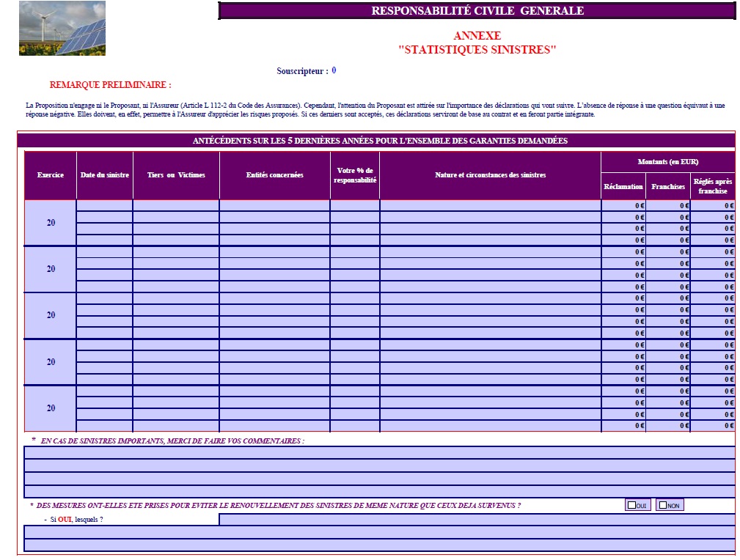Click first row's Date du sinistre cell

tap(105, 206)
